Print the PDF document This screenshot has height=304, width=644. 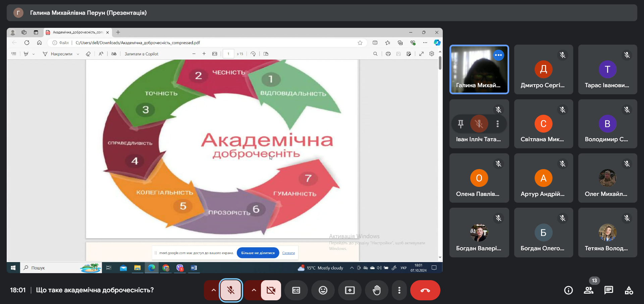388,54
